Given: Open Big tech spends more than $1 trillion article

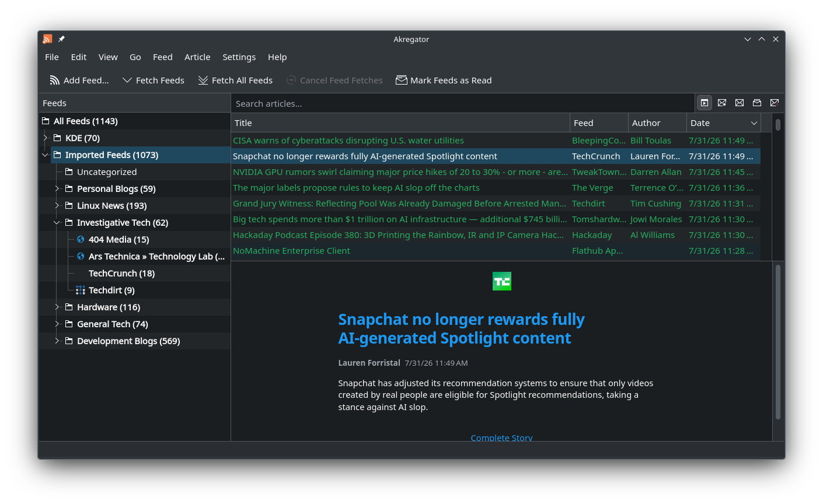Looking at the screenshot, I should tap(496, 219).
